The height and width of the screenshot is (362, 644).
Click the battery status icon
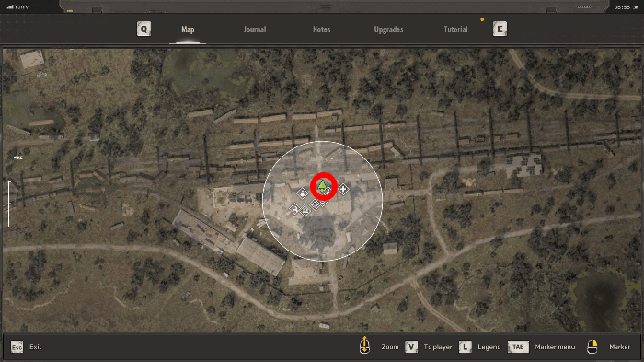[x=637, y=7]
